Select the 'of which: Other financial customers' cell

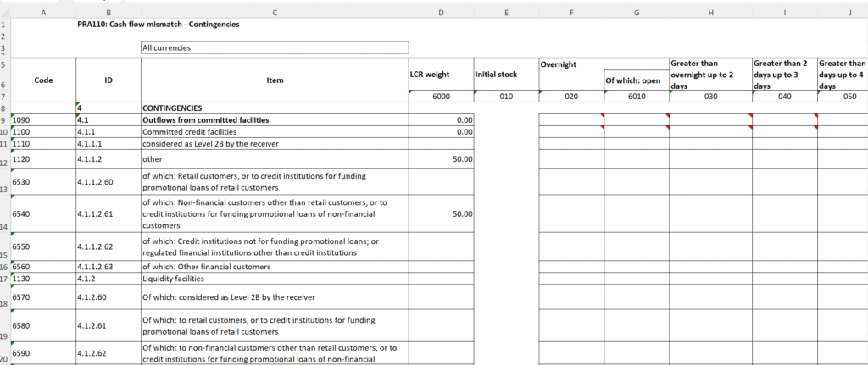click(275, 267)
